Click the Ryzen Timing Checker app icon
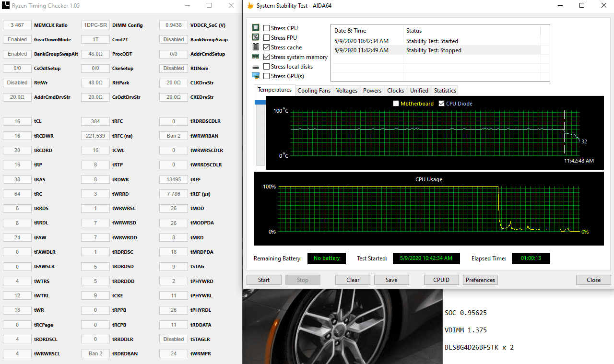Viewport: 614px width, 364px height. [x=6, y=6]
